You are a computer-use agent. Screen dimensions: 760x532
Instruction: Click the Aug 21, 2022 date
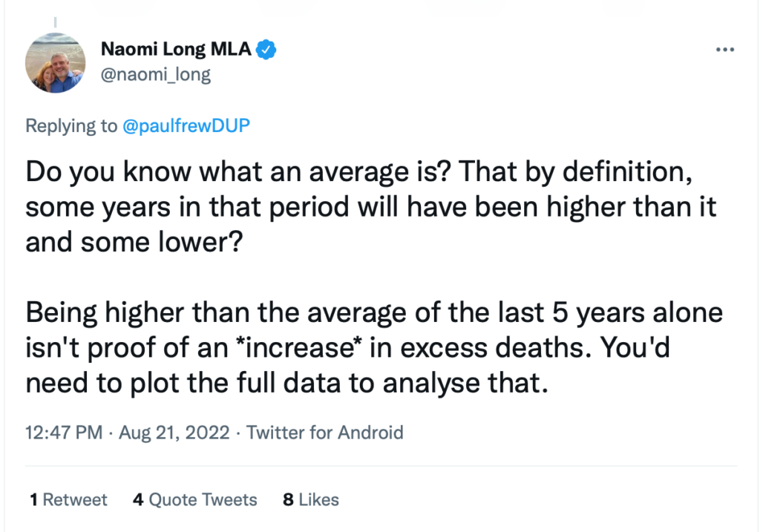pyautogui.click(x=174, y=432)
